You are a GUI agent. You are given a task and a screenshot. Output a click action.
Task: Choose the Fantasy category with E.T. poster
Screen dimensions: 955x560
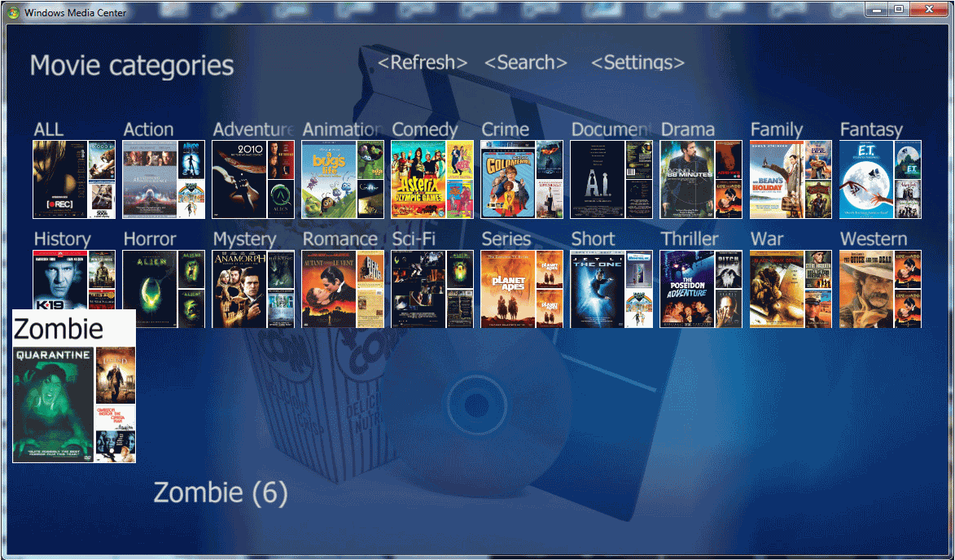point(880,180)
